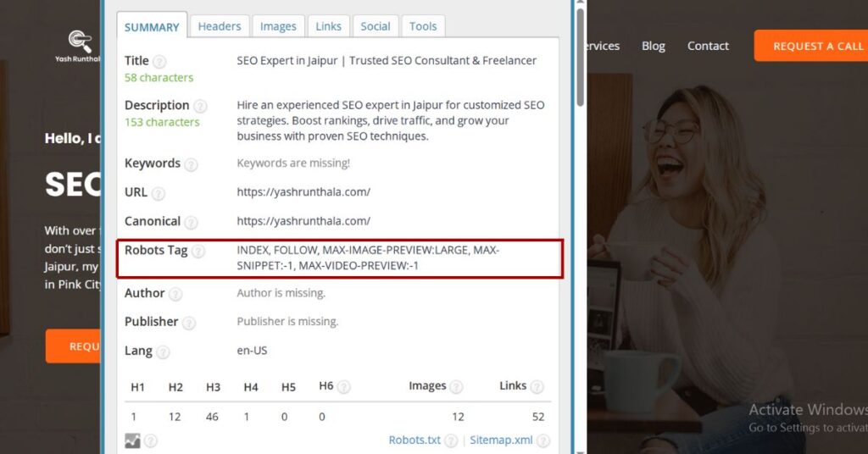This screenshot has width=868, height=454.
Task: Click help icon next to Canonical
Action: coord(191,222)
